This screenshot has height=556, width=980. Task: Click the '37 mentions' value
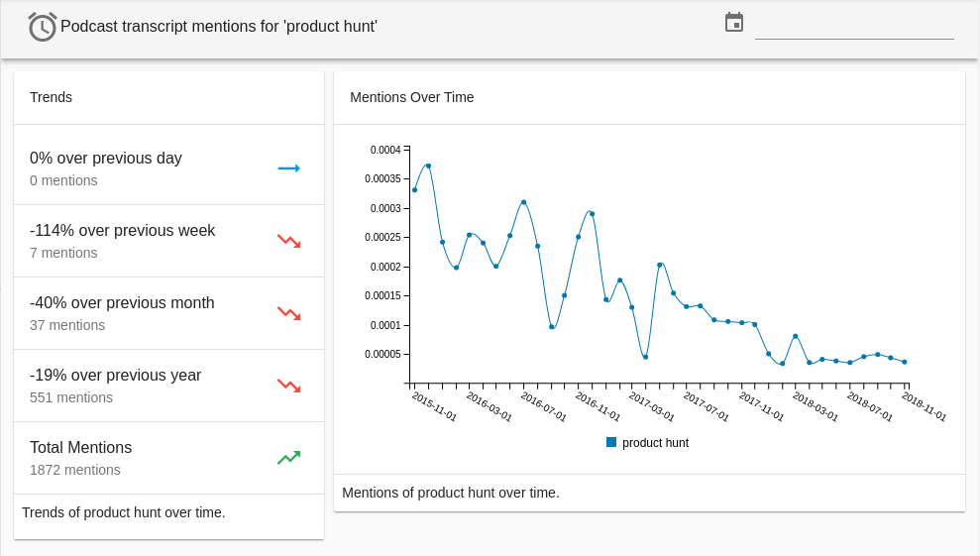click(67, 325)
